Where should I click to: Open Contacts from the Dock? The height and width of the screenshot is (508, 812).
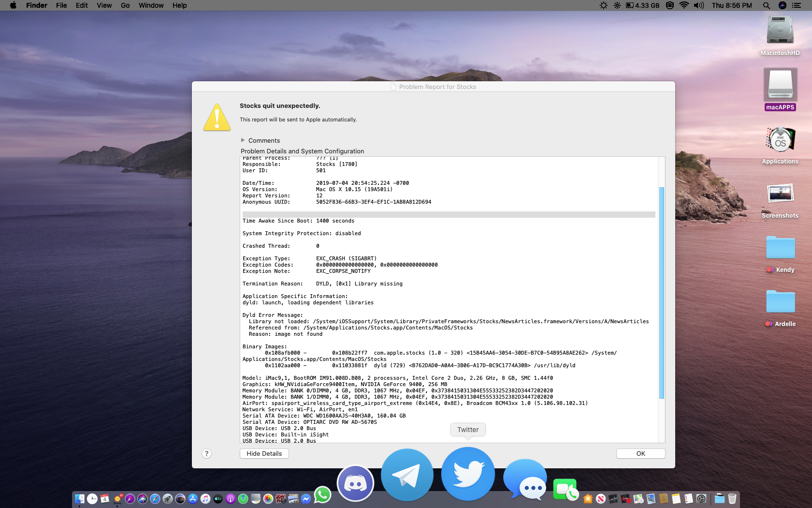coord(664,499)
